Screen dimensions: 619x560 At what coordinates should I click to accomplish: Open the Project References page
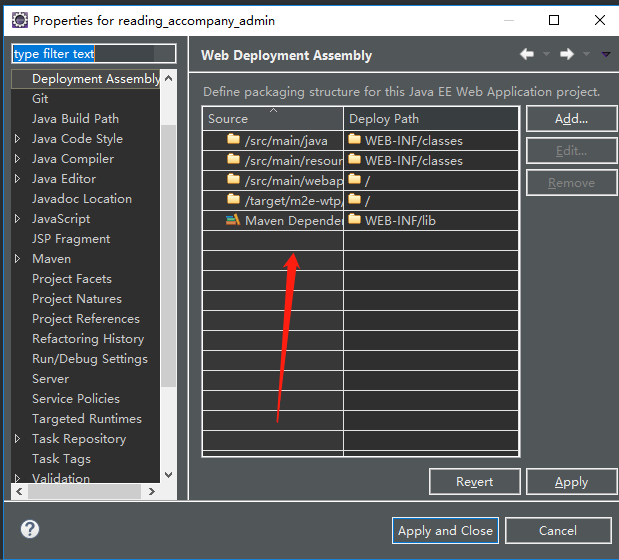coord(86,319)
